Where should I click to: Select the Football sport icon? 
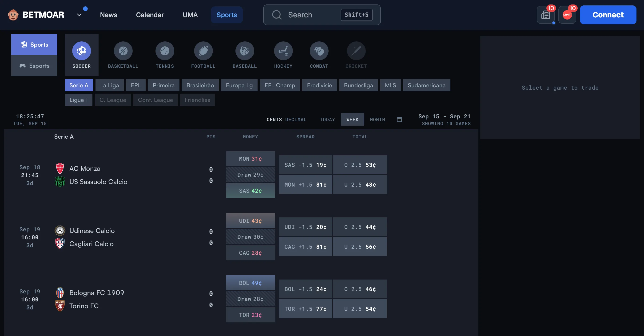click(203, 51)
